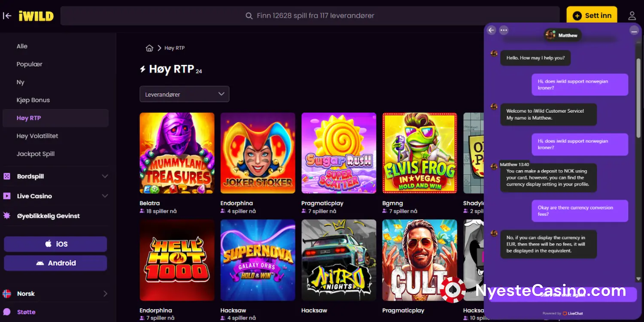
Task: Open the Leverandører dropdown
Action: [x=185, y=94]
